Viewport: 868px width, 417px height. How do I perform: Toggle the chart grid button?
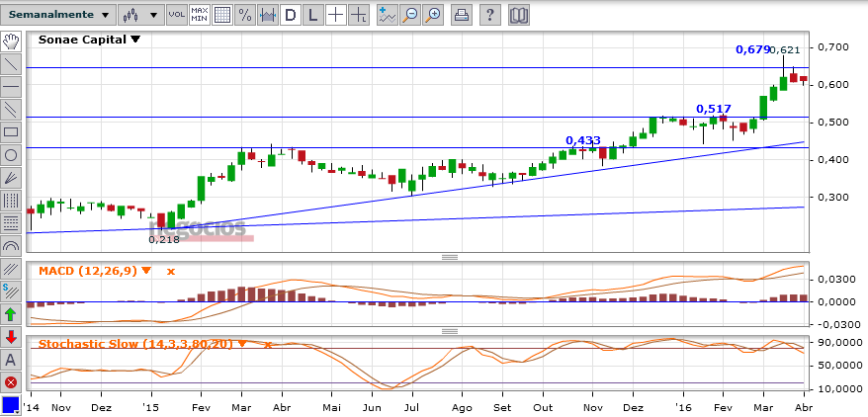222,15
